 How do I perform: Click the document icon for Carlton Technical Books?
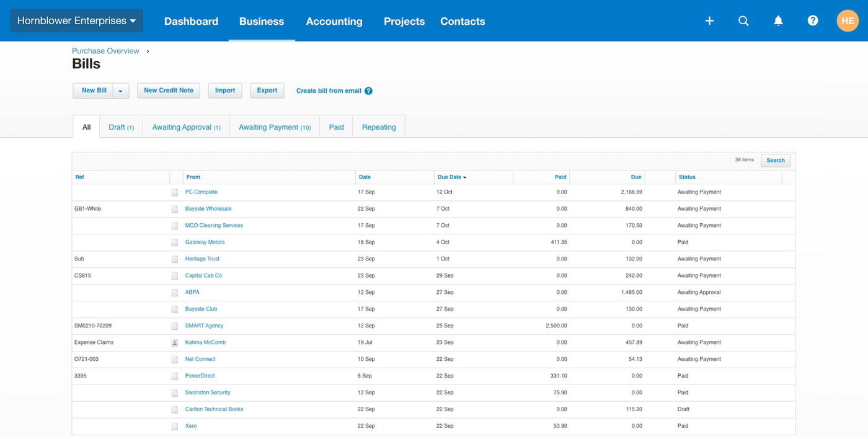(175, 410)
